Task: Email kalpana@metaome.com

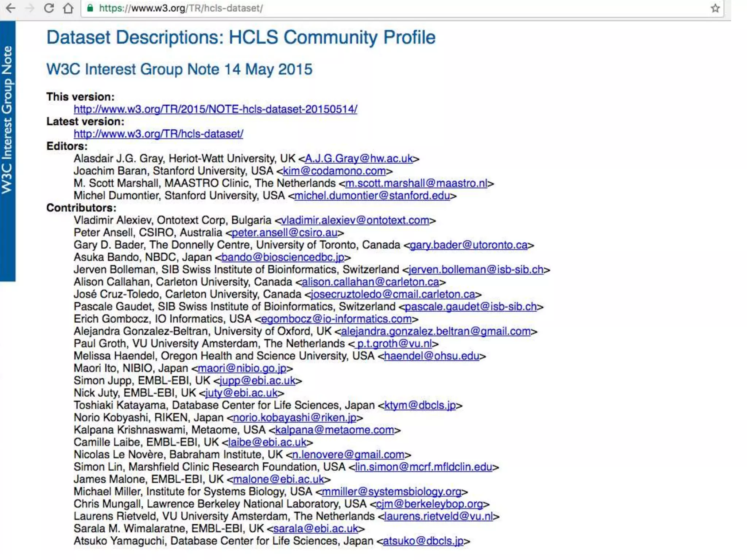Action: [335, 430]
